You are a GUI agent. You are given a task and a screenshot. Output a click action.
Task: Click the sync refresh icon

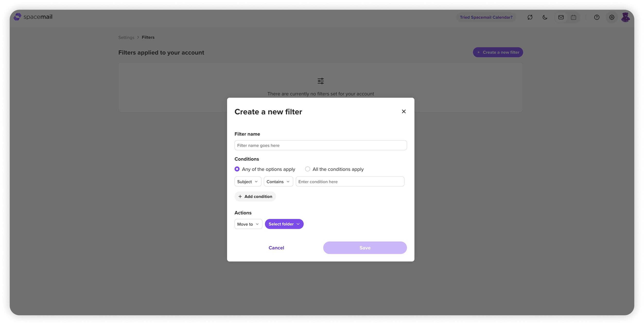[x=530, y=17]
